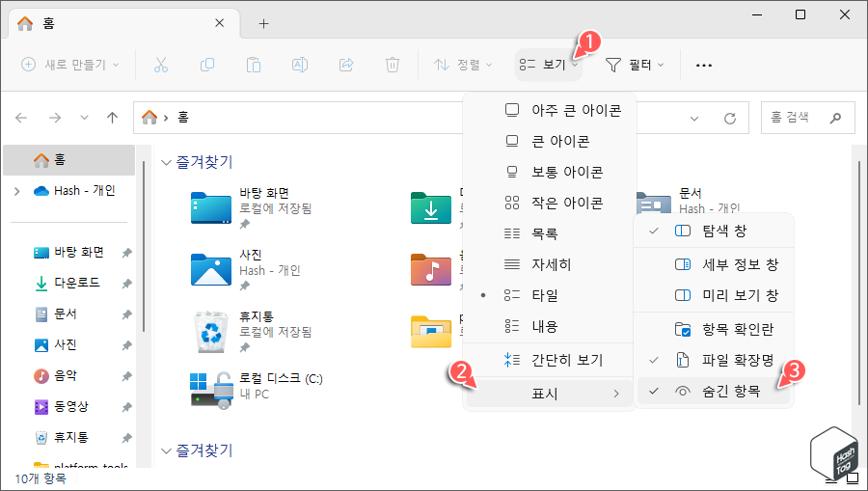Click the 홈 breadcrumb in address bar
868x491 pixels.
[x=183, y=118]
